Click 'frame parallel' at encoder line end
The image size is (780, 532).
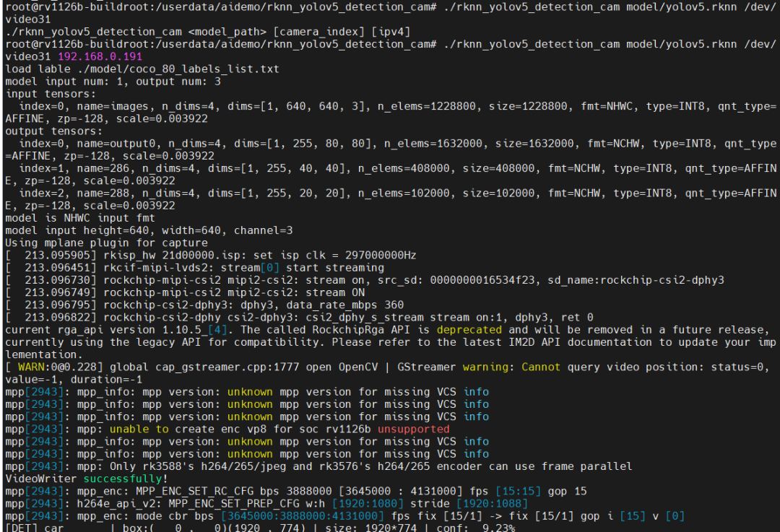(587, 467)
